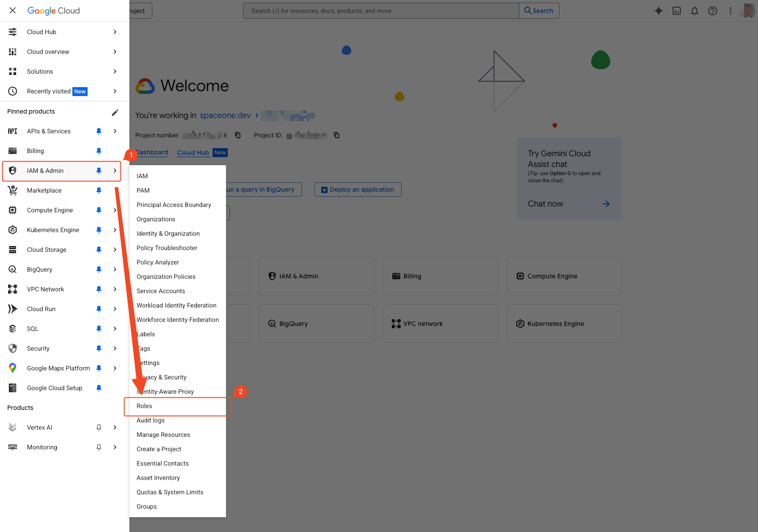This screenshot has width=758, height=532.
Task: Select Service Accounts in the submenu
Action: tap(177, 291)
